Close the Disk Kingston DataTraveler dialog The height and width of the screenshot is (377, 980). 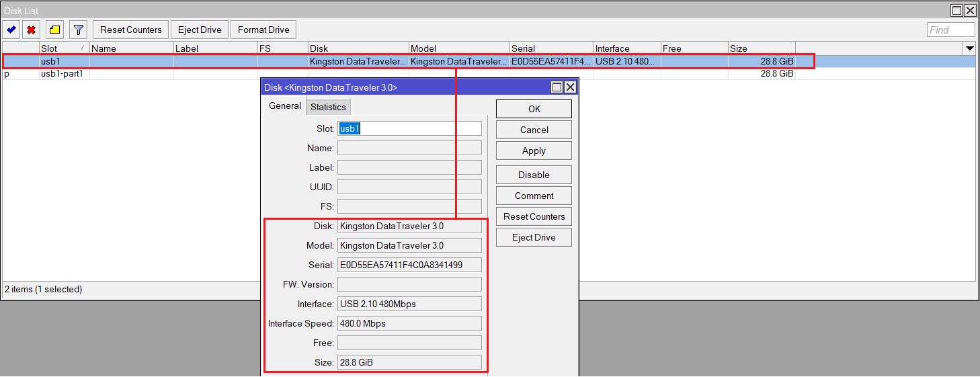tap(570, 87)
